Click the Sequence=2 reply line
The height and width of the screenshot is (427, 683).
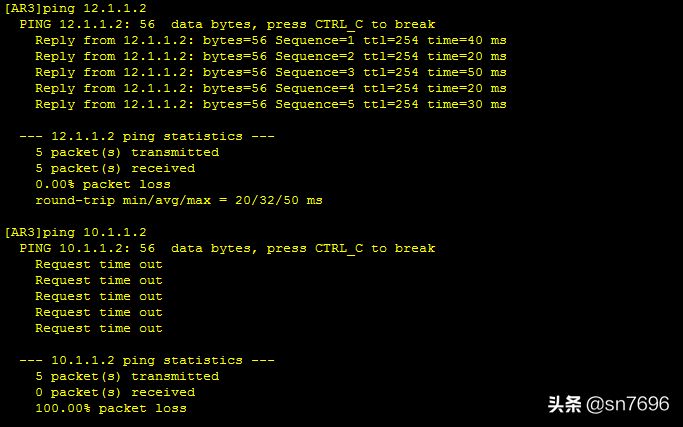coord(270,57)
